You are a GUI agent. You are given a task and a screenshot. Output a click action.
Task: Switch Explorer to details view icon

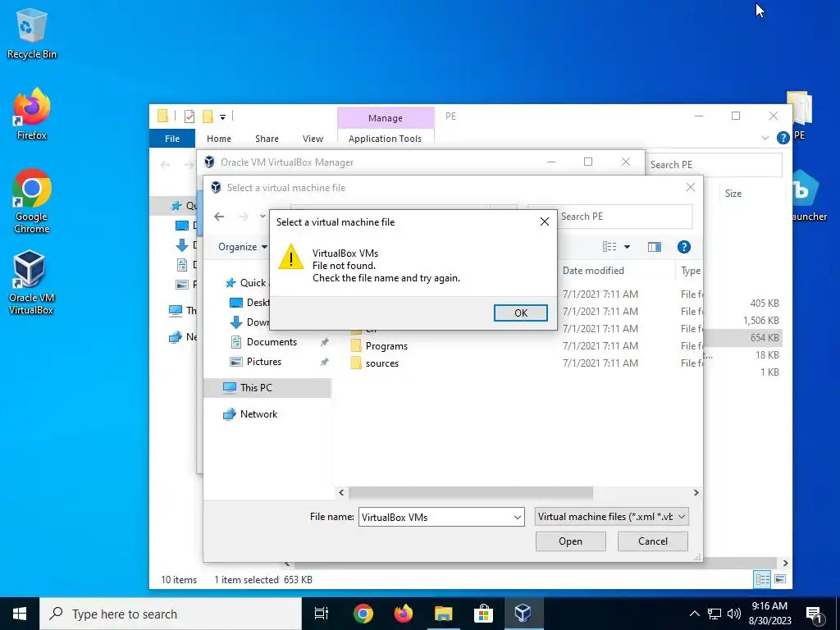pyautogui.click(x=762, y=579)
